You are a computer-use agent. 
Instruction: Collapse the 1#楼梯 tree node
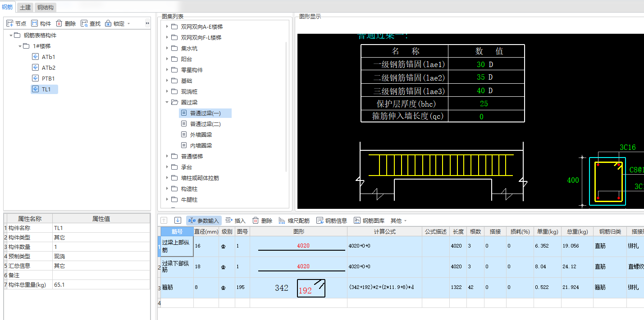click(20, 46)
